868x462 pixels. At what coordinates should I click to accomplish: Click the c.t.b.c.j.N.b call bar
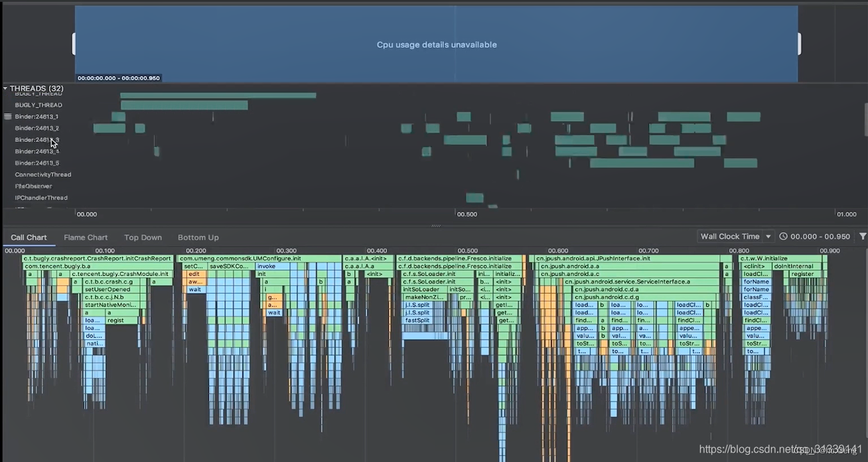[112, 297]
